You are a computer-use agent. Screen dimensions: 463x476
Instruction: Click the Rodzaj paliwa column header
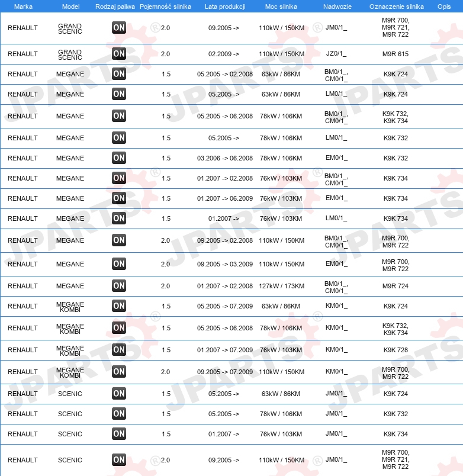click(x=115, y=7)
